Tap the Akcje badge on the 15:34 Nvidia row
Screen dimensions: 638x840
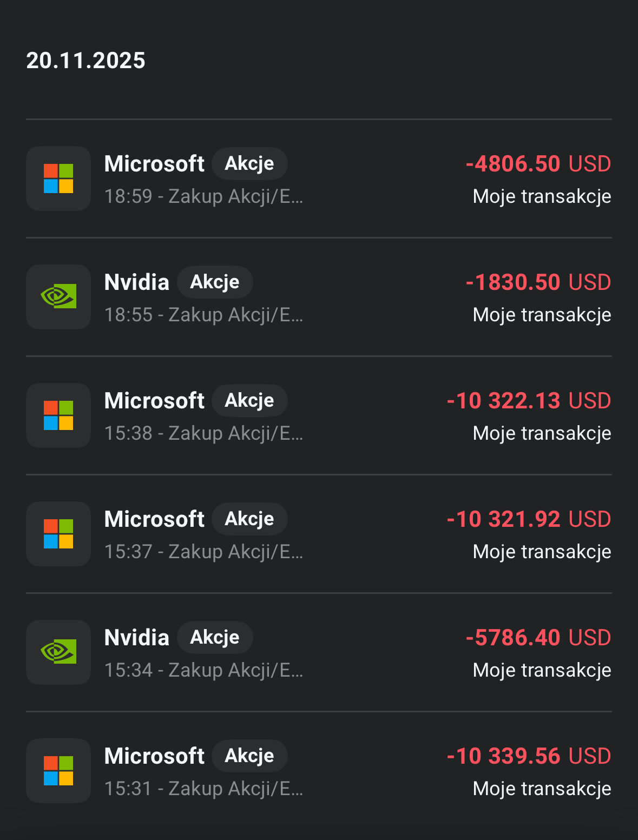tap(214, 637)
